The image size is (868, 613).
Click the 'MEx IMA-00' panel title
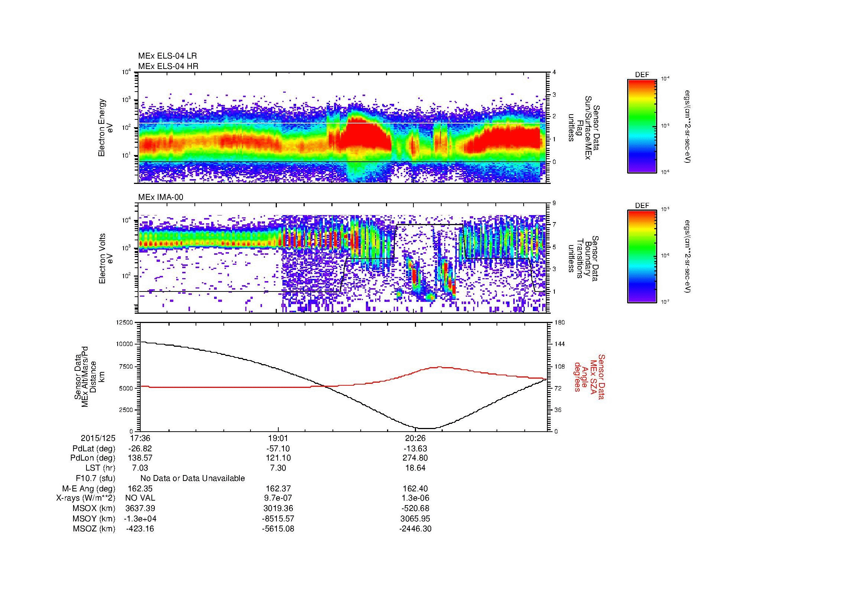[x=161, y=197]
